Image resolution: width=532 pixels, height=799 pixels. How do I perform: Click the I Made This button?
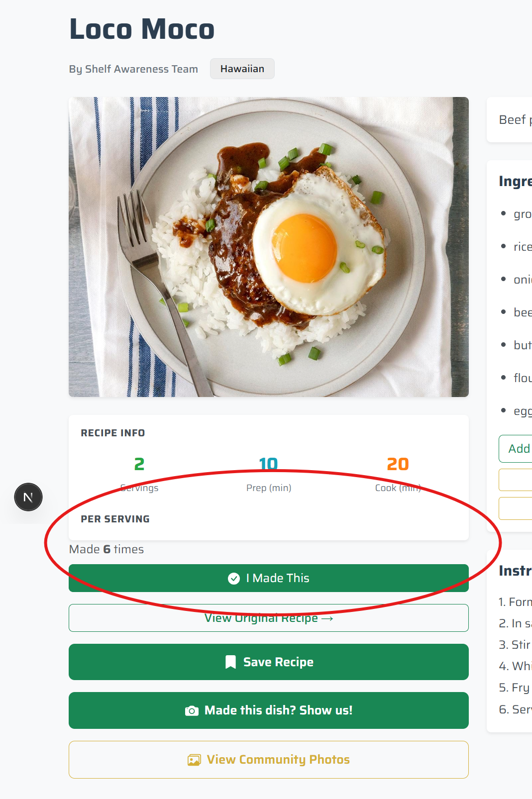(269, 578)
